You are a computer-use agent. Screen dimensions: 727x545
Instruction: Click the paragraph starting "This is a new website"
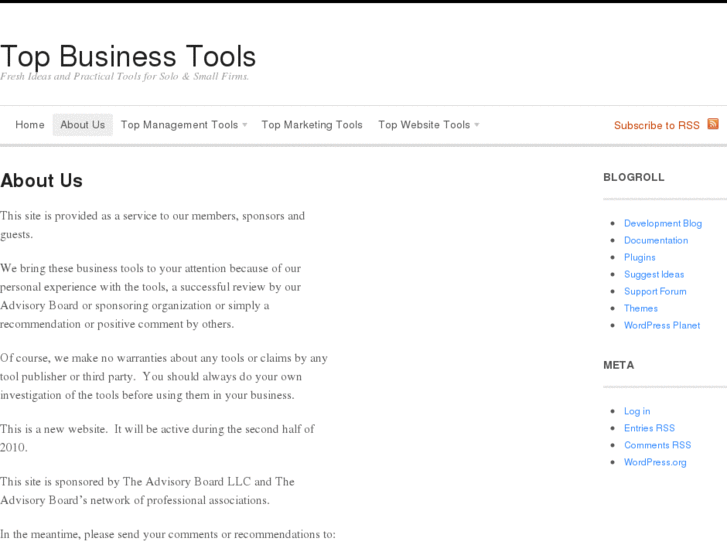click(157, 438)
